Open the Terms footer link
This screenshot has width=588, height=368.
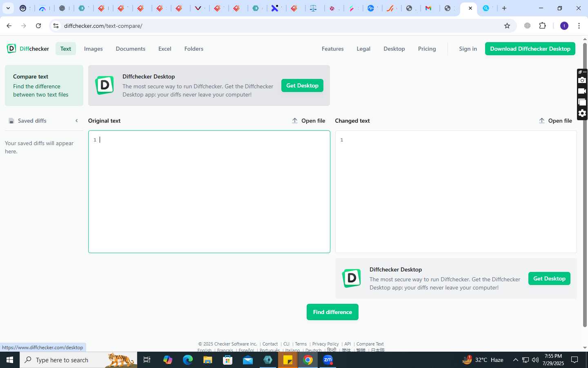[301, 344]
